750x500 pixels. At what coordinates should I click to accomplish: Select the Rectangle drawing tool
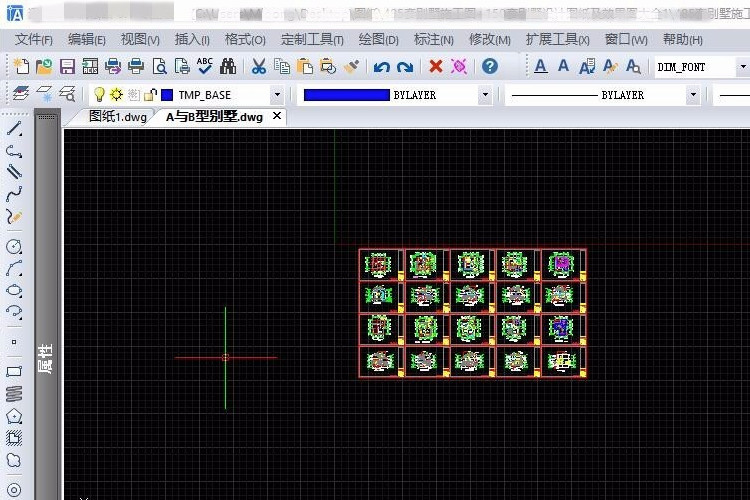point(14,371)
